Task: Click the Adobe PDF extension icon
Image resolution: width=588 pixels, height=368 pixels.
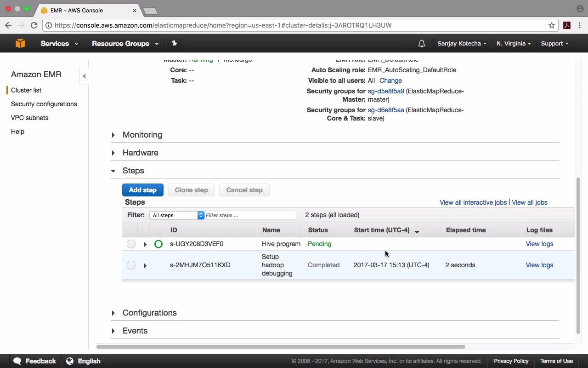Action: 567,25
